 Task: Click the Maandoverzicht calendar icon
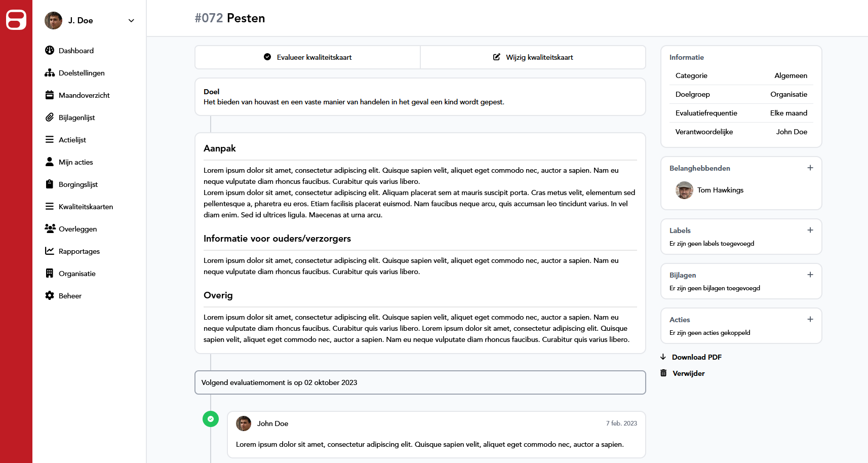(50, 95)
